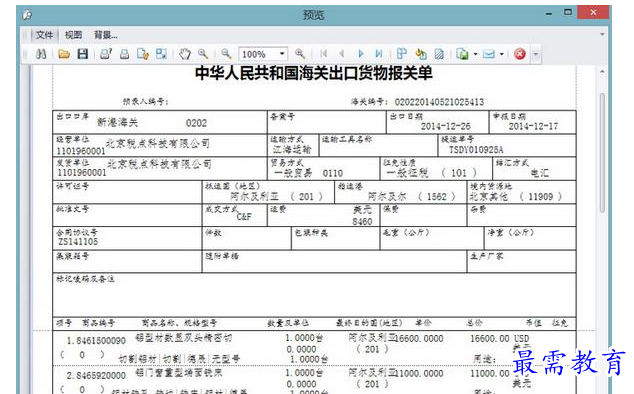This screenshot has width=634, height=394.
Task: Click the total price 11000.00
Action: point(490,373)
